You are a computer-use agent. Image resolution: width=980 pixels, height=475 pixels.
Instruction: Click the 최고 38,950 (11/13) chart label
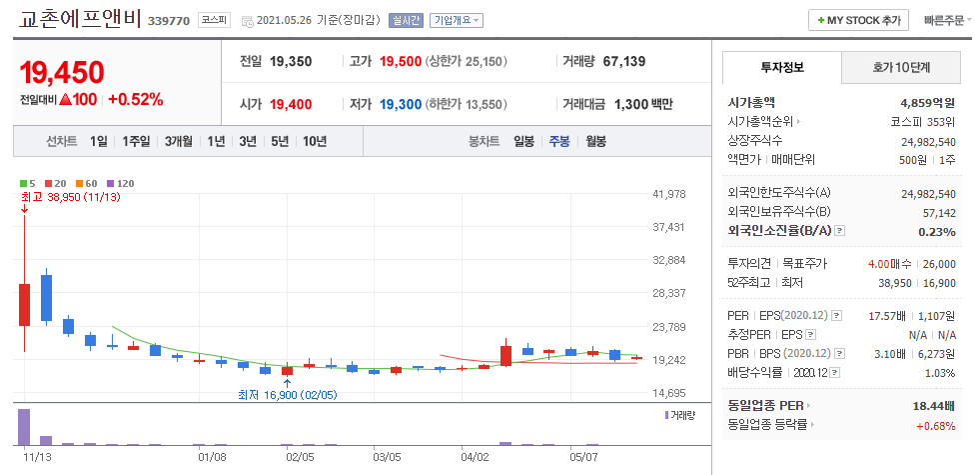click(x=70, y=197)
